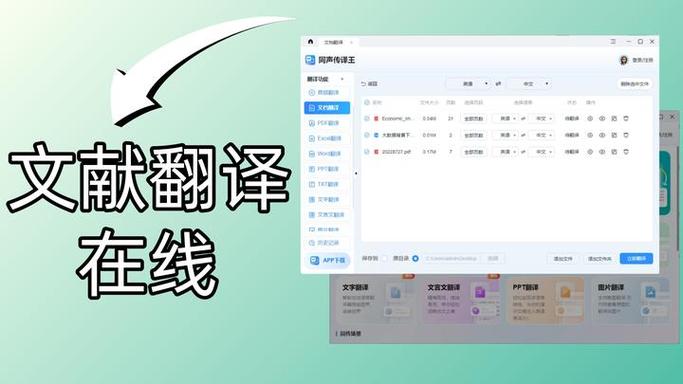The image size is (683, 384).
Task: Open target language dropdown in 大数据 row
Action: click(x=541, y=135)
